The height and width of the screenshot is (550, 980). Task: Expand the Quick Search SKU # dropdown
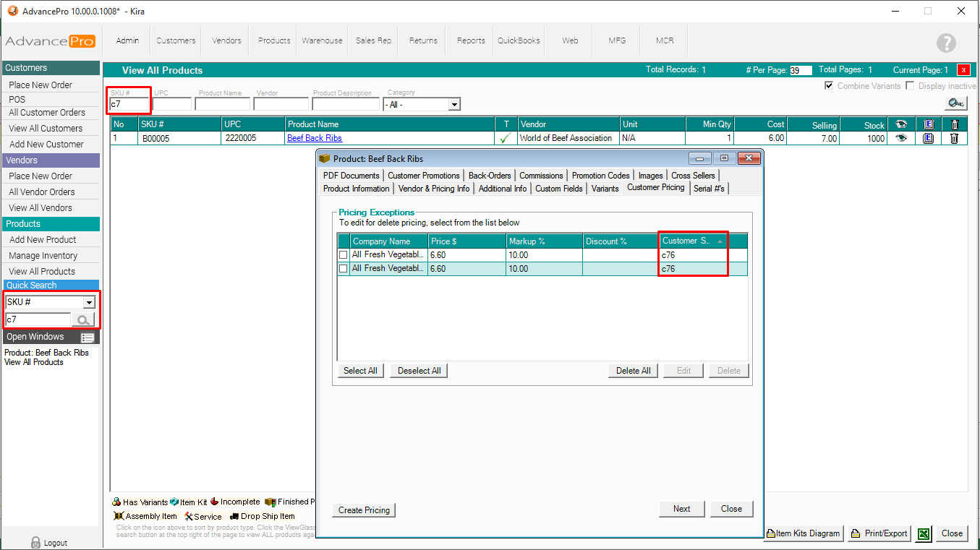point(89,303)
